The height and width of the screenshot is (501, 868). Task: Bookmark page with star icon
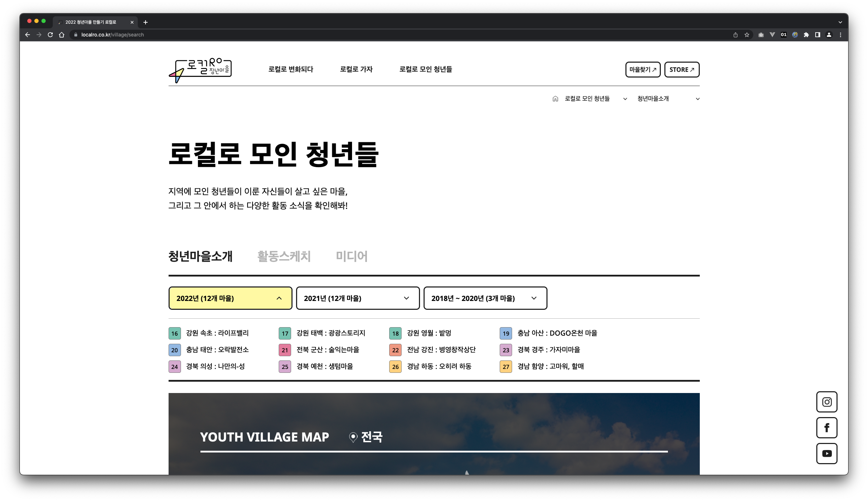coord(747,35)
